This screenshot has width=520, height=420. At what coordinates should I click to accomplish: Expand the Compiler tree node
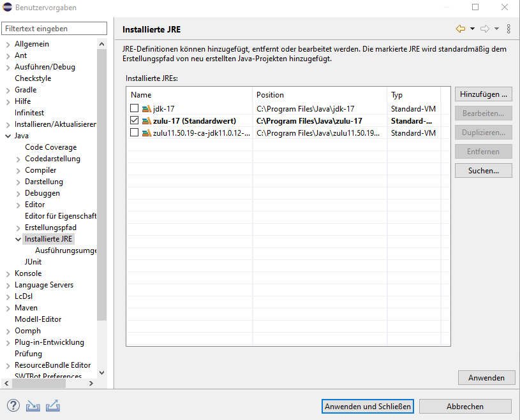(x=19, y=171)
